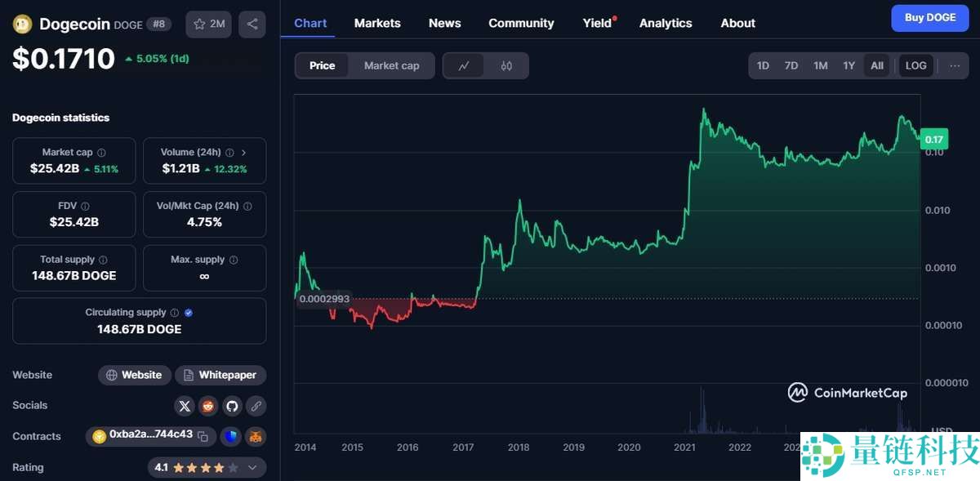Copy the contract address 0xba2a...744c43
The image size is (980, 481).
click(x=203, y=437)
